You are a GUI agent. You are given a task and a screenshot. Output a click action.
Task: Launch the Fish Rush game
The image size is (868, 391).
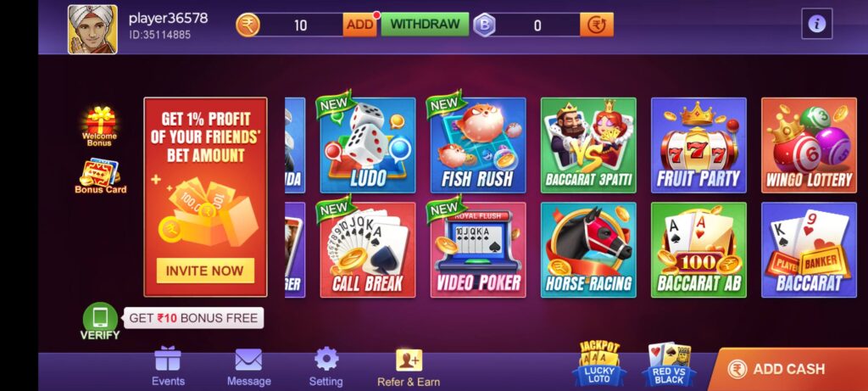pyautogui.click(x=478, y=146)
